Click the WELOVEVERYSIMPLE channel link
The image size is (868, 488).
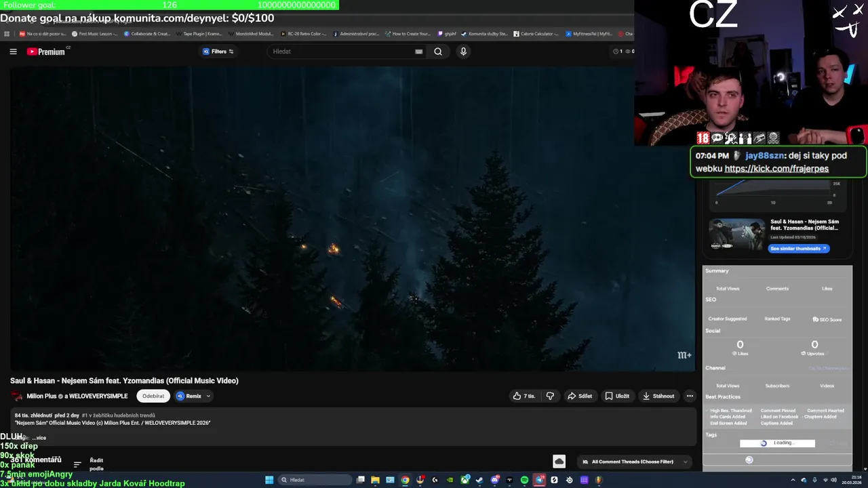coord(98,396)
